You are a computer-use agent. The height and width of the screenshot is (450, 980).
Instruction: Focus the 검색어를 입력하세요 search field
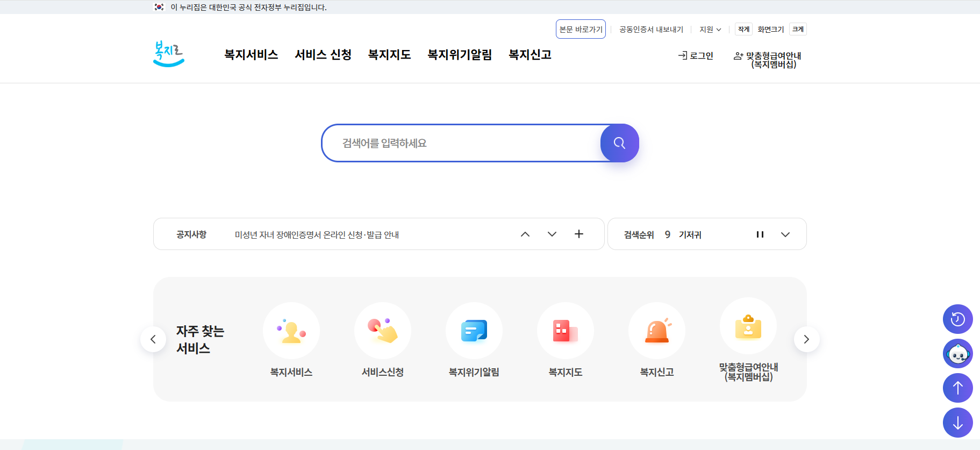tap(461, 143)
